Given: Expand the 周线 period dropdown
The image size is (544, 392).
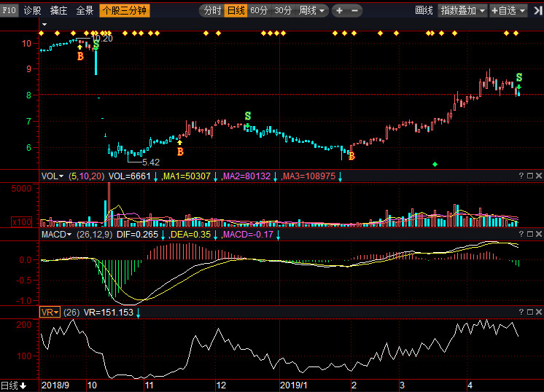Looking at the screenshot, I should pos(311,11).
